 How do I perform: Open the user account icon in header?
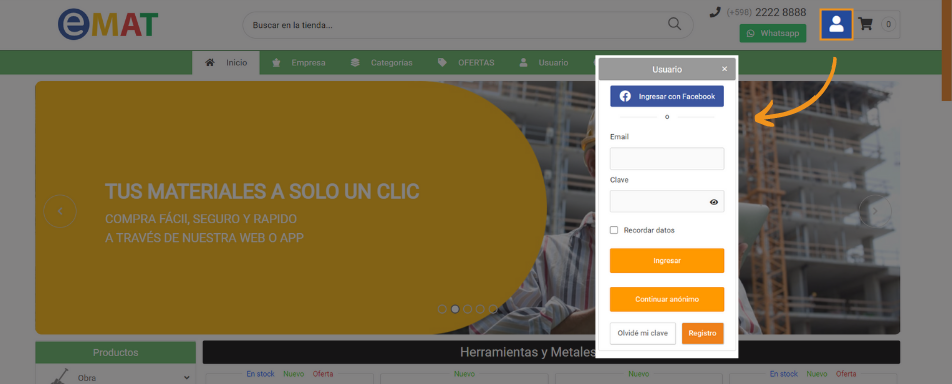pyautogui.click(x=836, y=25)
